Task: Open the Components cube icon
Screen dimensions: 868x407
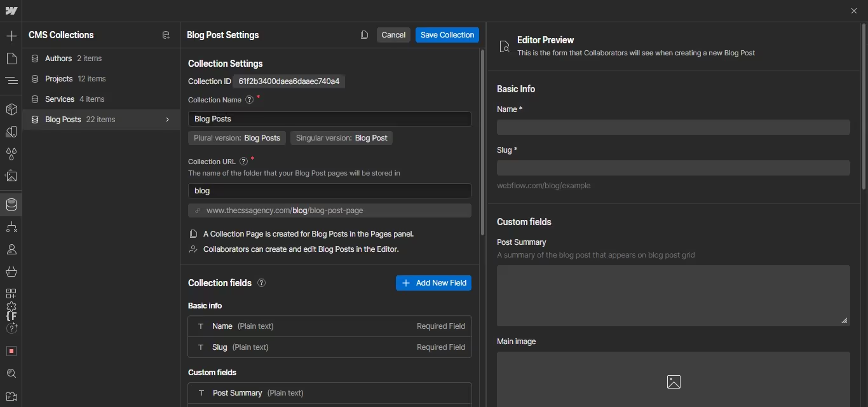Action: (x=11, y=109)
